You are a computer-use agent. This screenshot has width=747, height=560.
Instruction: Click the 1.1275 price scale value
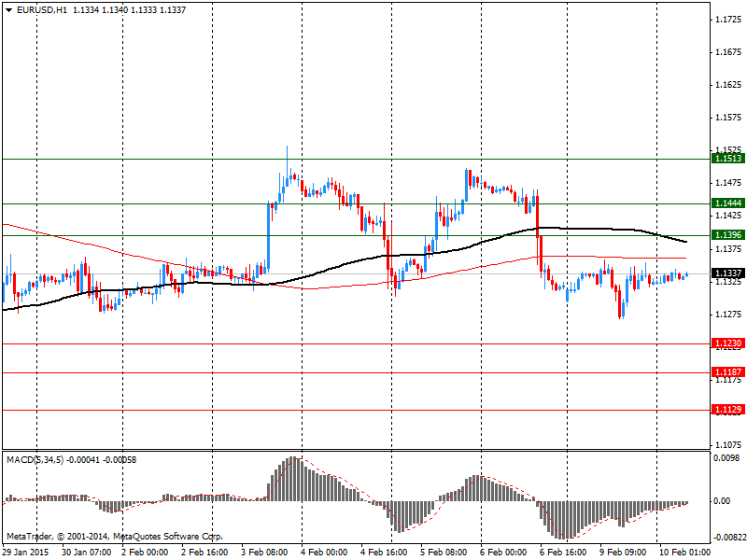[x=729, y=315]
